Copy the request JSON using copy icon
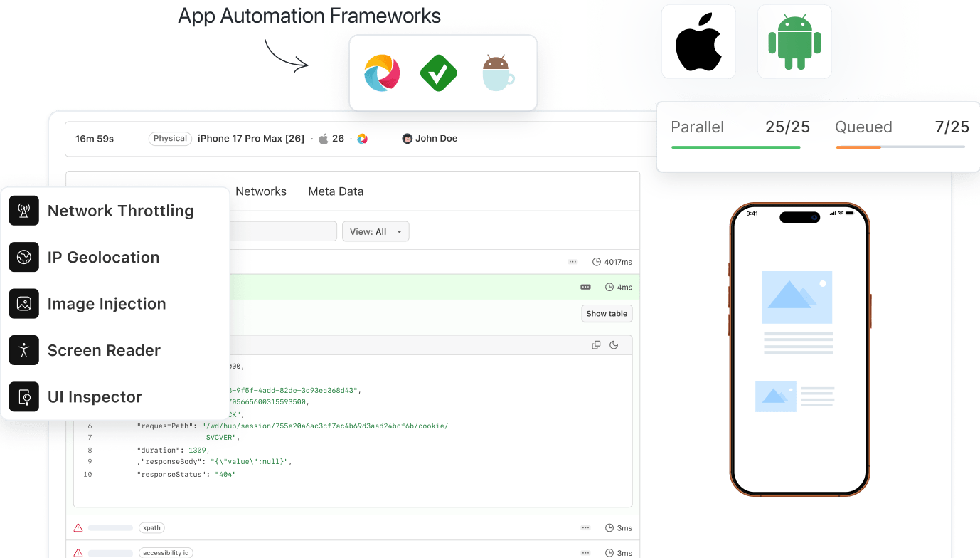 click(596, 344)
